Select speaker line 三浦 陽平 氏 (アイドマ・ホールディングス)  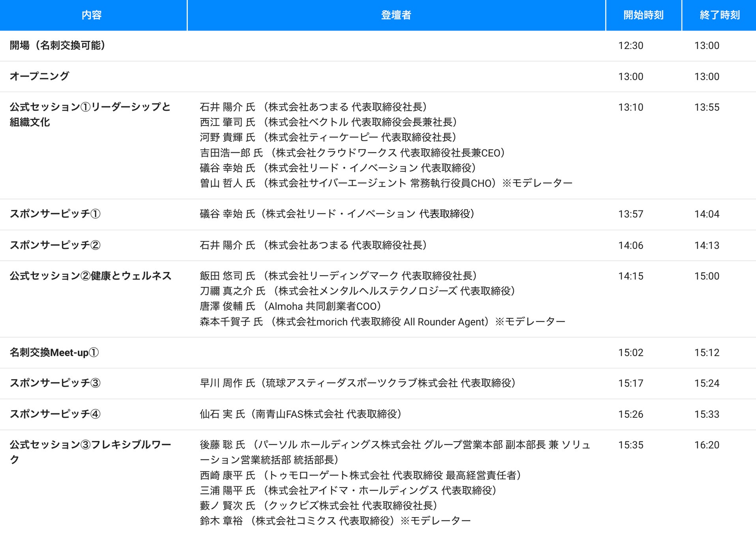(x=348, y=490)
